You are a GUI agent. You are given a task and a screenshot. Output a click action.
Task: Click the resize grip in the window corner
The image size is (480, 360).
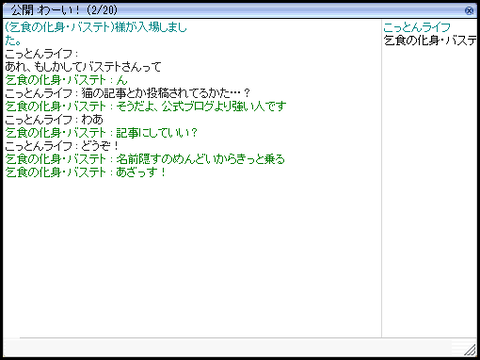[x=470, y=350]
